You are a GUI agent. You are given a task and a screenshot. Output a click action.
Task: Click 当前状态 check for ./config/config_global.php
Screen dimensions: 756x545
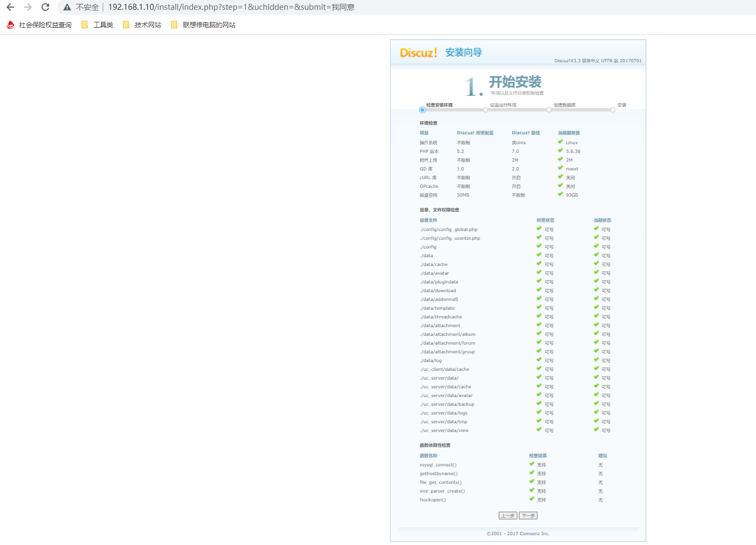[x=596, y=228]
